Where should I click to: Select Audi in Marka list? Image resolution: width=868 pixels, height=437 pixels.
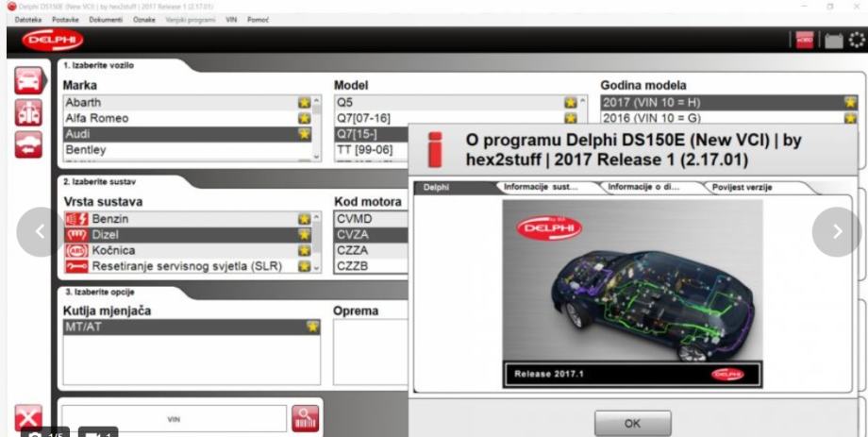tap(188, 134)
